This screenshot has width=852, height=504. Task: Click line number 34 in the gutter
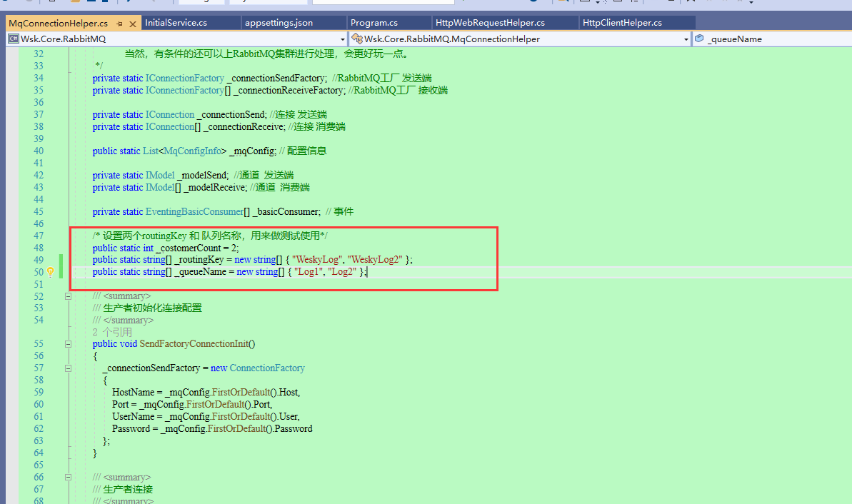point(39,79)
